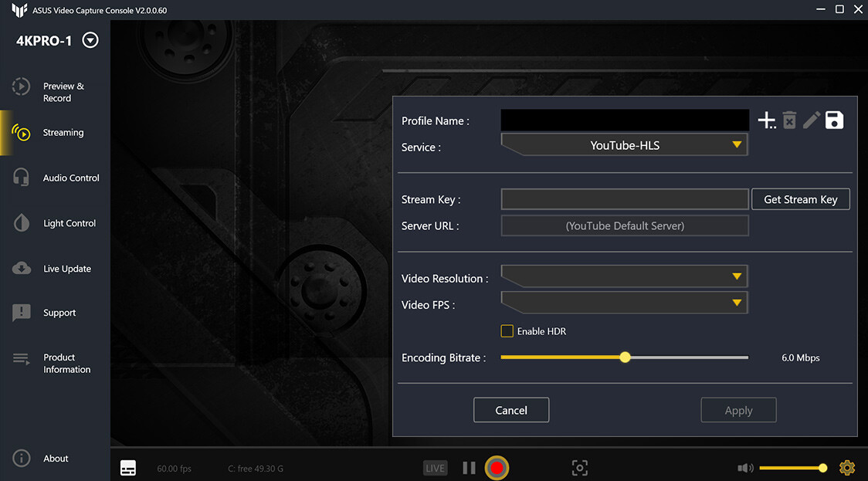The image size is (868, 481).
Task: Start recording with the red button
Action: (x=497, y=469)
